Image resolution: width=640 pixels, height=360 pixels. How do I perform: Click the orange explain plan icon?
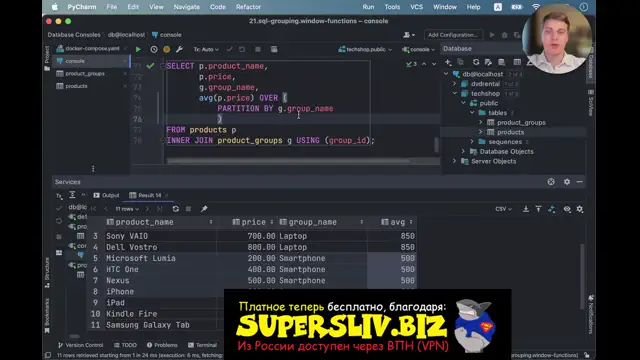[x=167, y=49]
